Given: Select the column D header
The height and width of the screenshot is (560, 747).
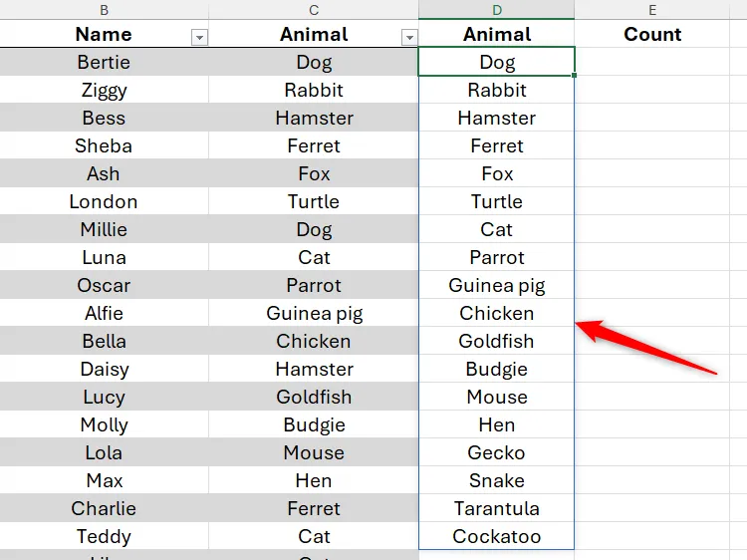Looking at the screenshot, I should 497,9.
